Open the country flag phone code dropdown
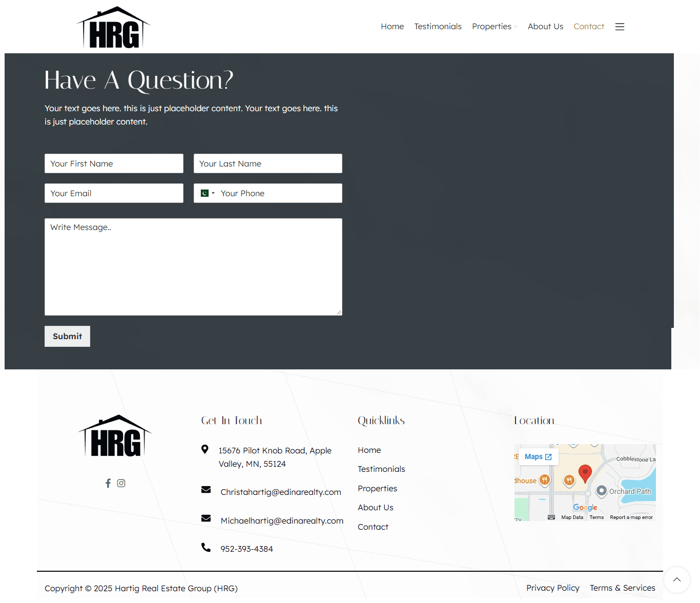Screen dimensions: 700x603 click(x=208, y=193)
